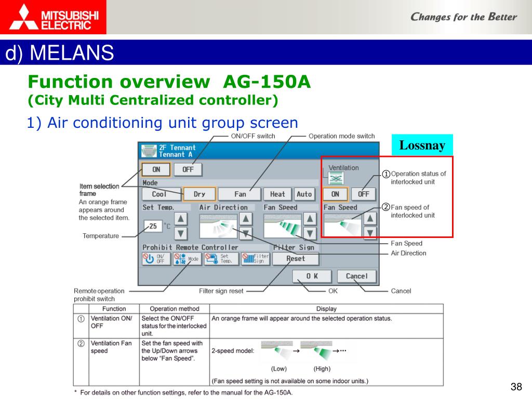Click the '2F Tennant Tennant A' title
532x399 pixels.
pyautogui.click(x=177, y=151)
